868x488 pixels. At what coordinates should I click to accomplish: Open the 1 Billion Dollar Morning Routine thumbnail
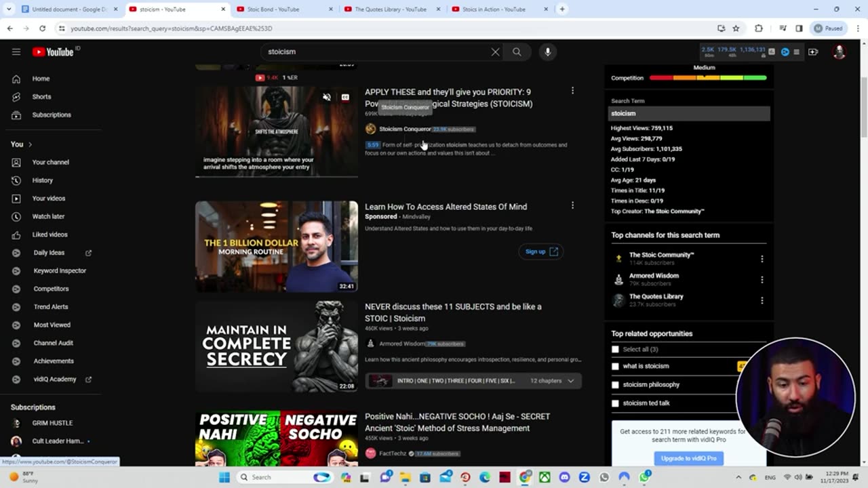(x=277, y=246)
